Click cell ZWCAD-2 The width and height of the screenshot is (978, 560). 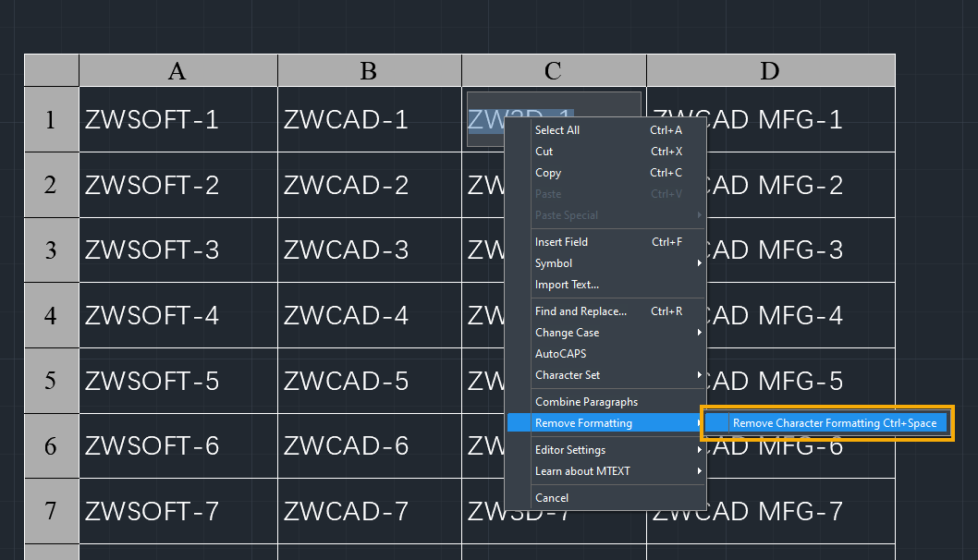tap(369, 185)
